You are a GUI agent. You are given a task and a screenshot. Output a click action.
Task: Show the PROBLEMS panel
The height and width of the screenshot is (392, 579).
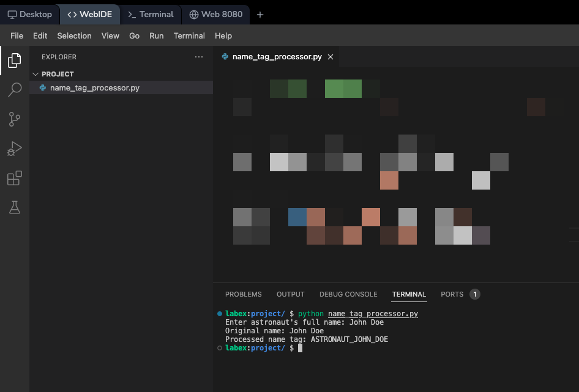[243, 294]
